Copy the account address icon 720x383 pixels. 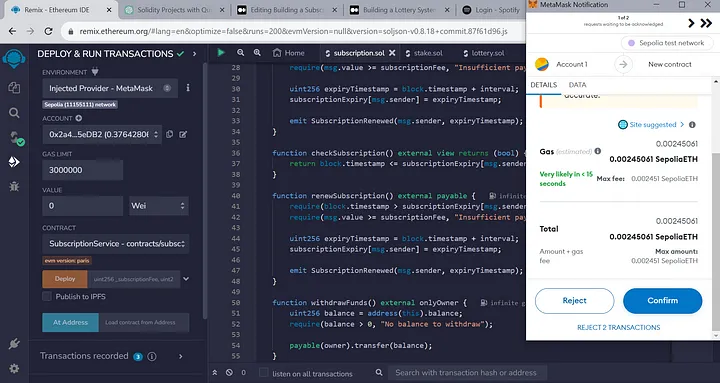point(169,134)
